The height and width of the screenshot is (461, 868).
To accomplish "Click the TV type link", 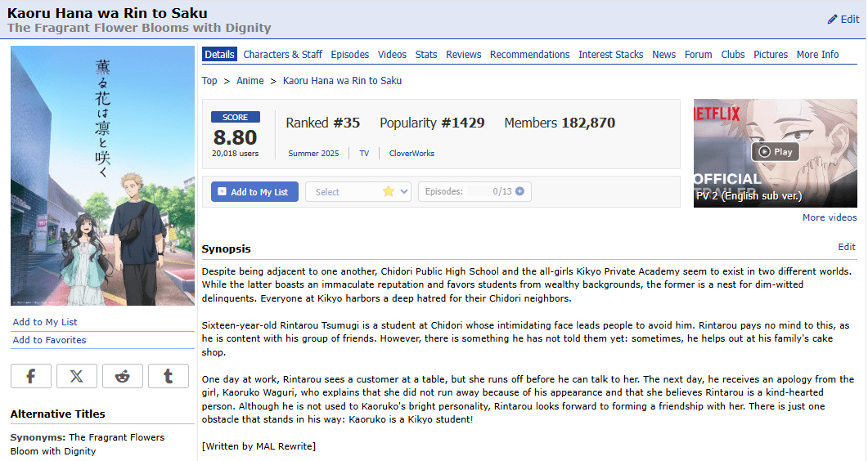I will pos(364,153).
